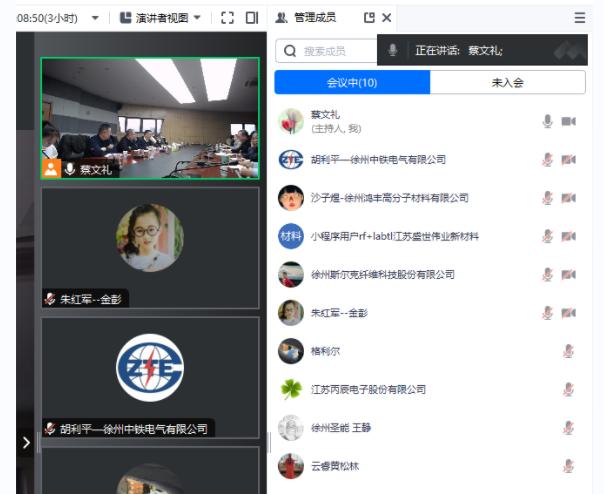This screenshot has width=604, height=494.
Task: Click the search magnifier icon
Action: 290,51
